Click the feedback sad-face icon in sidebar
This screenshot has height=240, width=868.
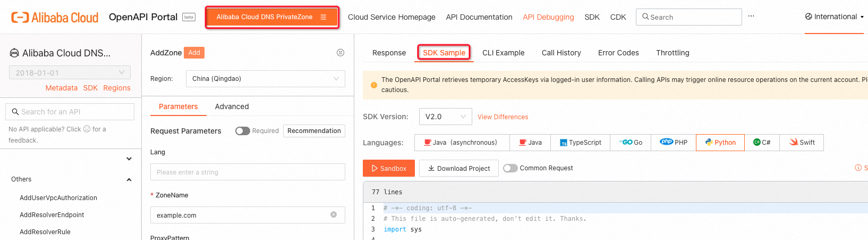click(x=87, y=129)
